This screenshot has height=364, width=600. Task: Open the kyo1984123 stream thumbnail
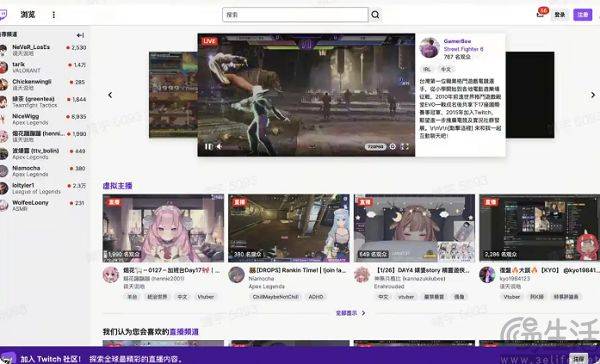point(540,228)
